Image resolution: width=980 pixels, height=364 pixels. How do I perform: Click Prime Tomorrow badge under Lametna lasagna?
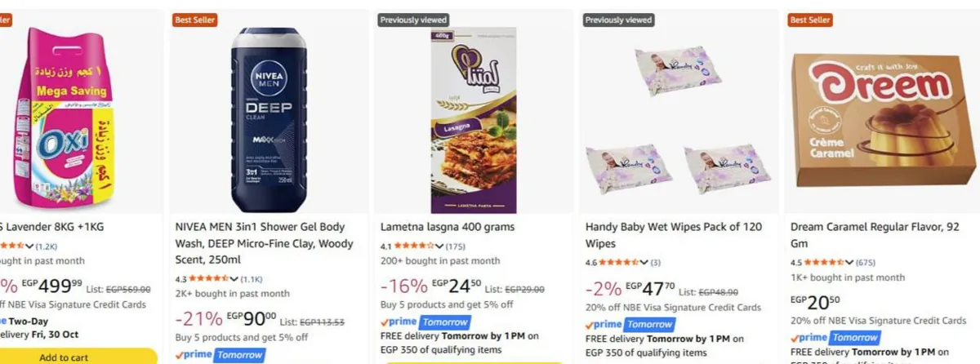click(425, 322)
